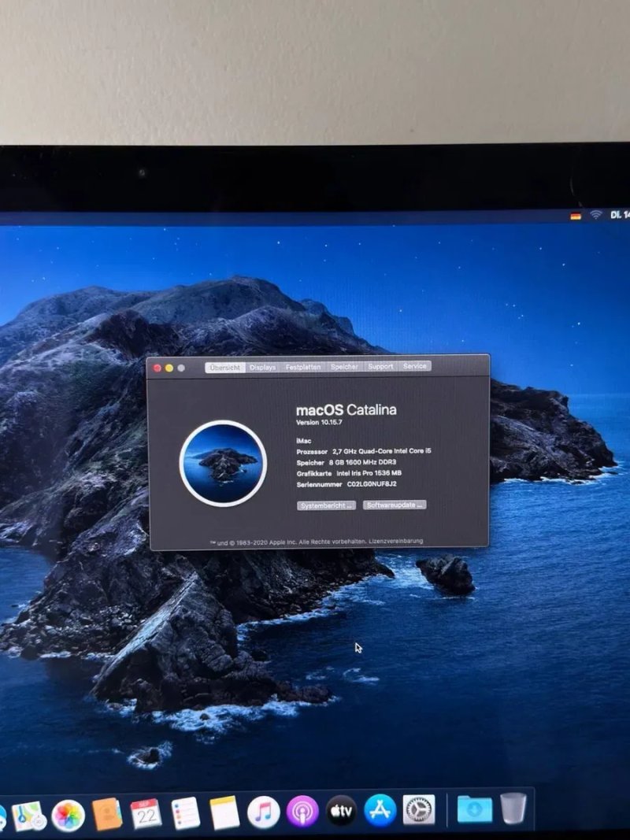Viewport: 630px width, 840px height.
Task: Open Podcasts from the Dock
Action: point(302,811)
